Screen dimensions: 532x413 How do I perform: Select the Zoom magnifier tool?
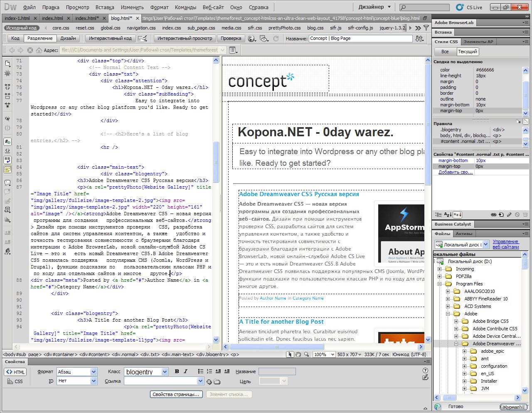[306, 354]
